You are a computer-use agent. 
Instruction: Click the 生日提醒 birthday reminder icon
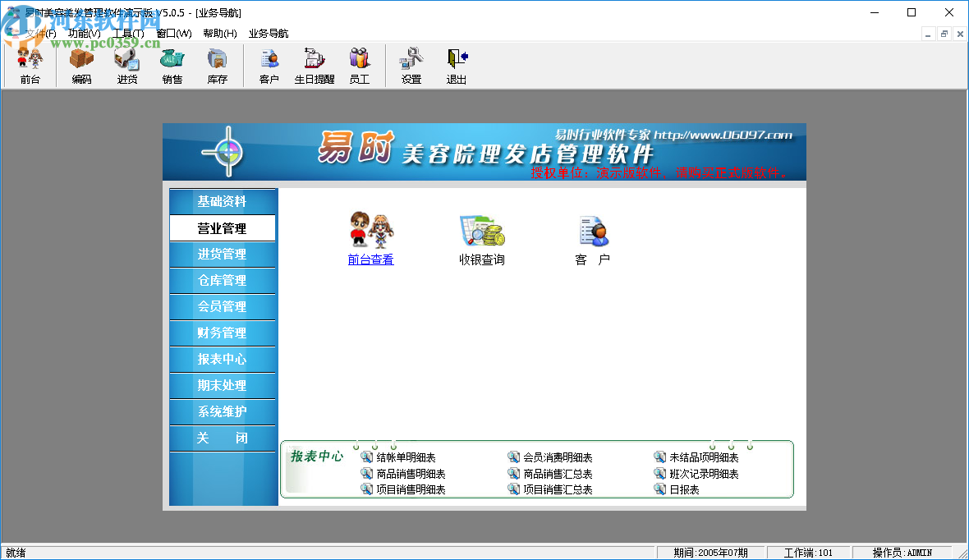point(314,66)
